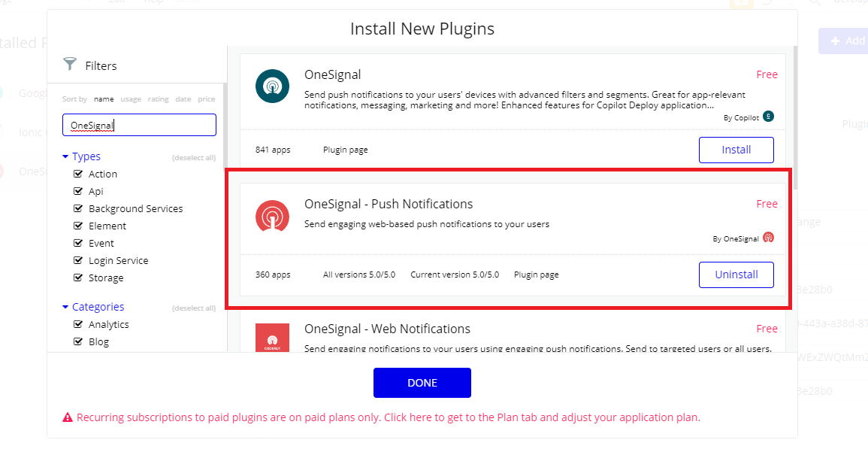Collapse the Types filter section
868x452 pixels.
tap(66, 156)
